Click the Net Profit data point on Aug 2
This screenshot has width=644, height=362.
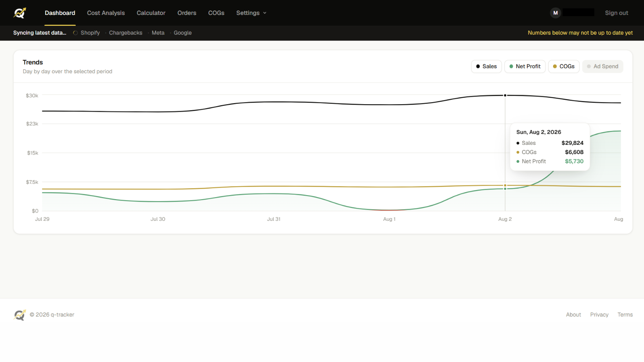[x=505, y=189]
